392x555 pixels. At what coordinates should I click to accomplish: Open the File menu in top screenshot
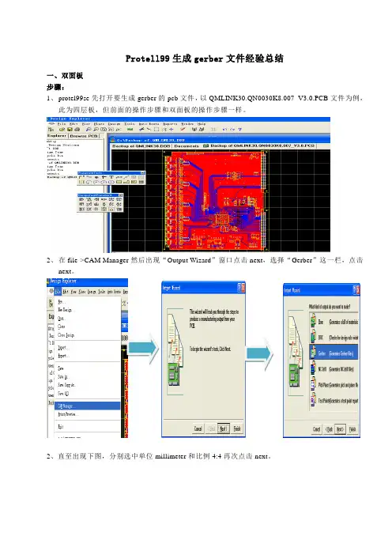62,124
